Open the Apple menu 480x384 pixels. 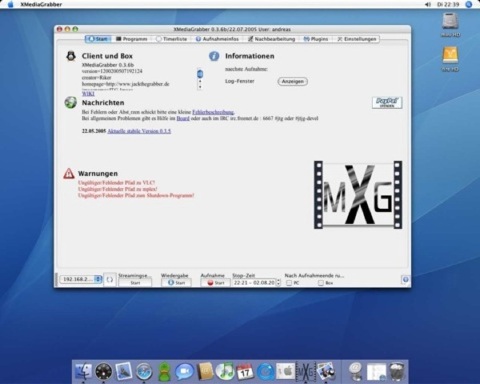coord(10,4)
